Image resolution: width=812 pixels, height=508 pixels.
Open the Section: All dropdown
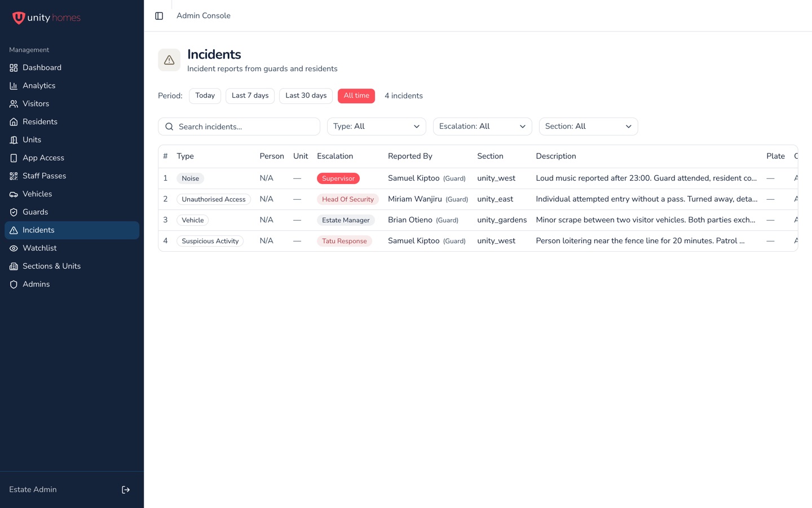pos(589,126)
